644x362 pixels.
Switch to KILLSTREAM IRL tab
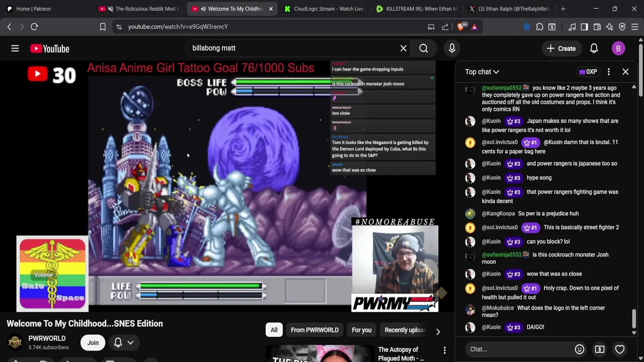tap(417, 9)
